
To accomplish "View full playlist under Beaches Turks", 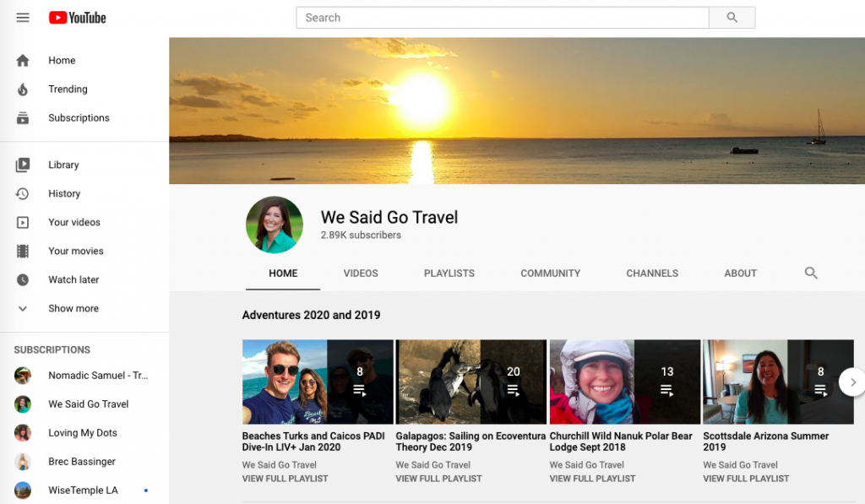I will 286,479.
